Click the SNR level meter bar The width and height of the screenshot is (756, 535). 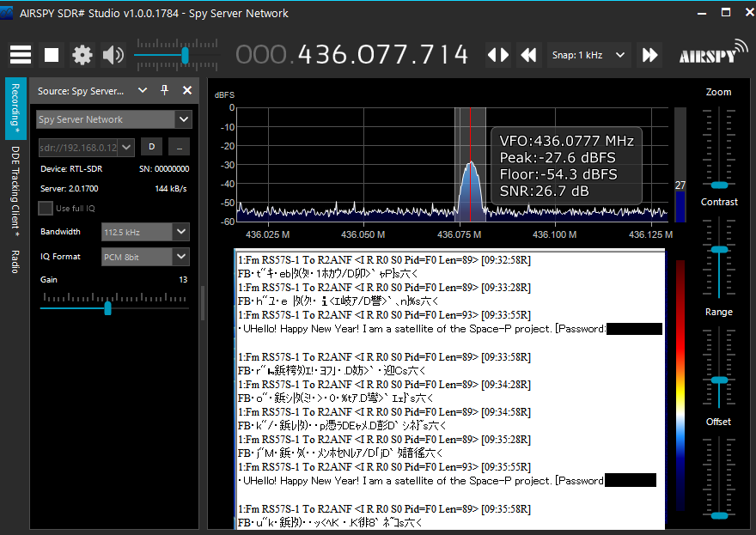[680, 165]
